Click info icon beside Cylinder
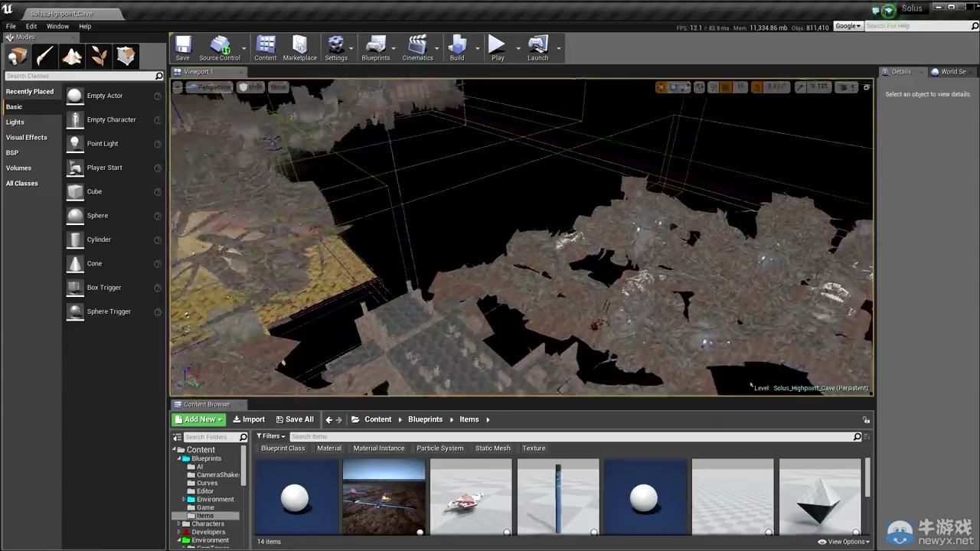The width and height of the screenshot is (980, 551). pyautogui.click(x=158, y=240)
